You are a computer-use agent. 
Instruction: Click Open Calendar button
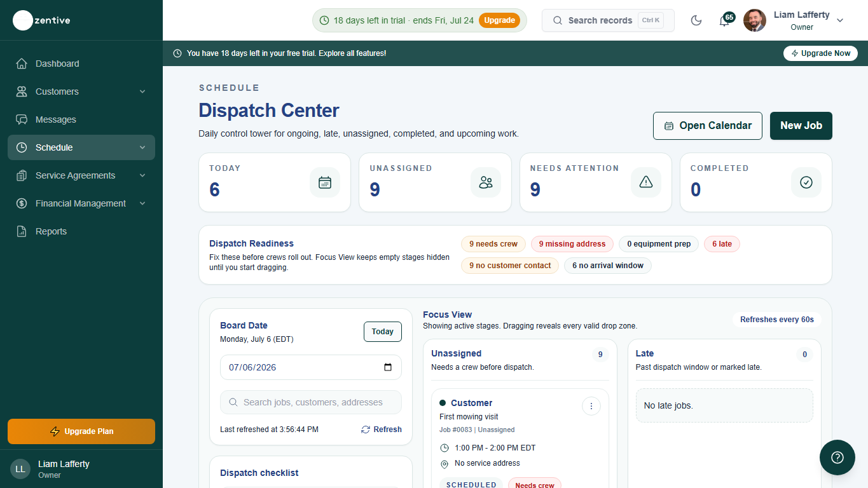click(708, 125)
